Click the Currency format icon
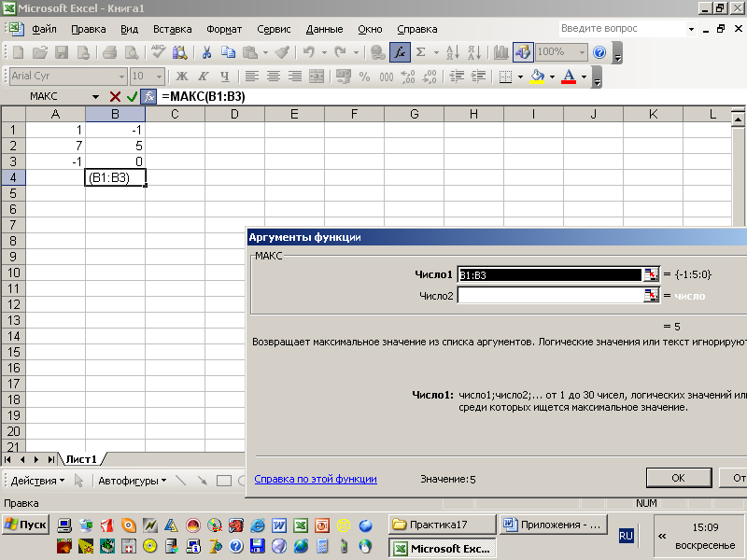The image size is (747, 560). [343, 77]
